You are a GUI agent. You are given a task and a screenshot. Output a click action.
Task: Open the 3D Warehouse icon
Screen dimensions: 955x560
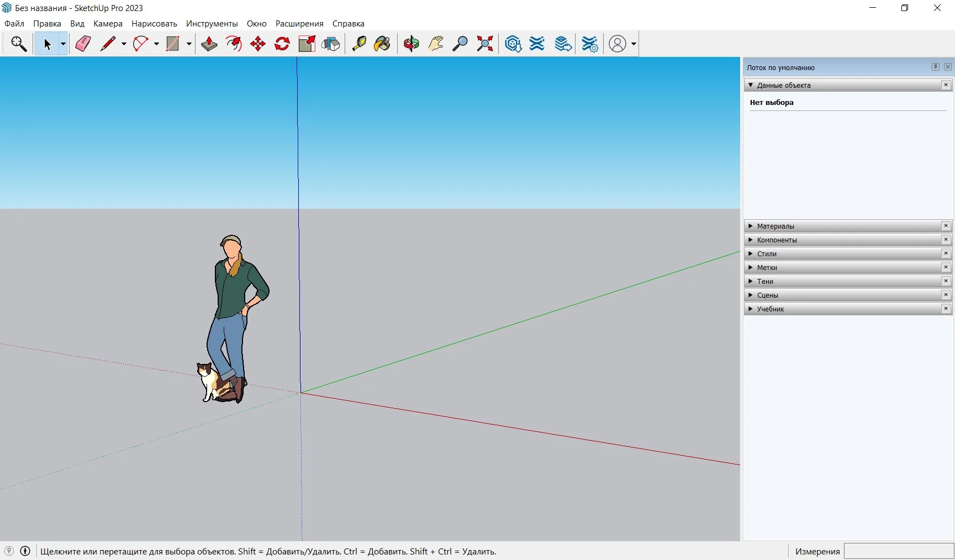pos(513,44)
